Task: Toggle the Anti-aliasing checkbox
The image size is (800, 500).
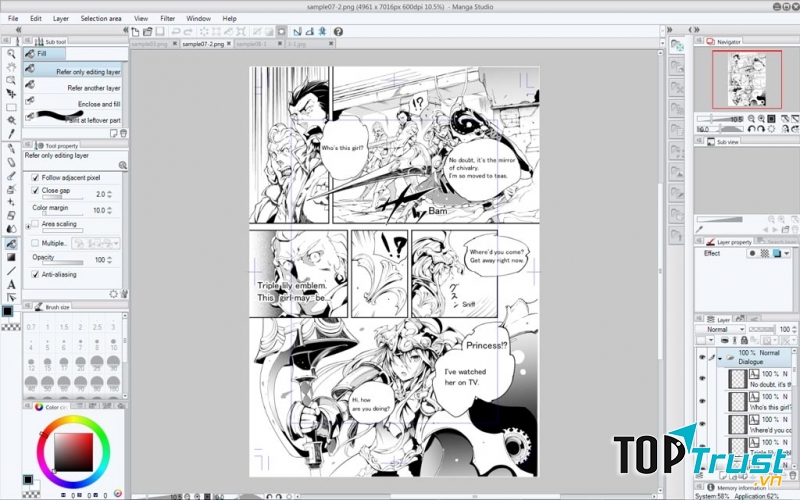Action: (35, 274)
